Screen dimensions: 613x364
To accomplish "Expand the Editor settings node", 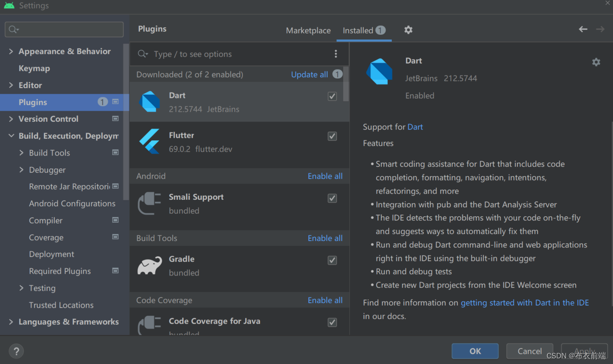I will [x=11, y=85].
